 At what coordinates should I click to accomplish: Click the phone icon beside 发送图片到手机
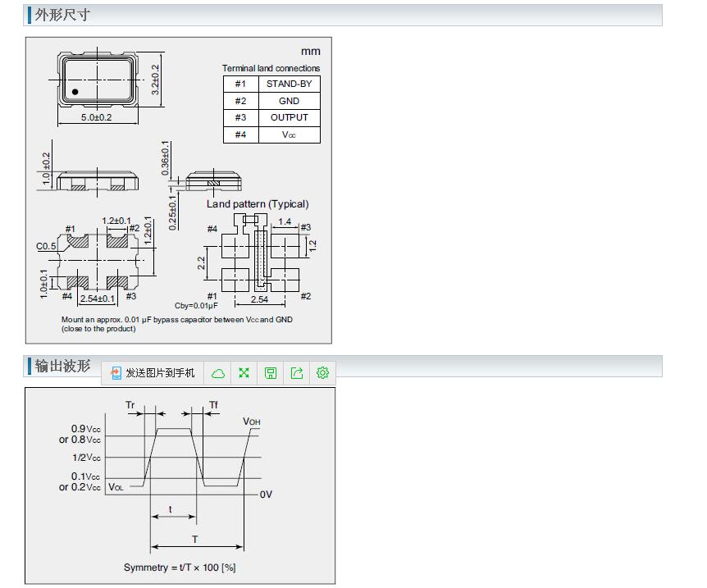[116, 373]
